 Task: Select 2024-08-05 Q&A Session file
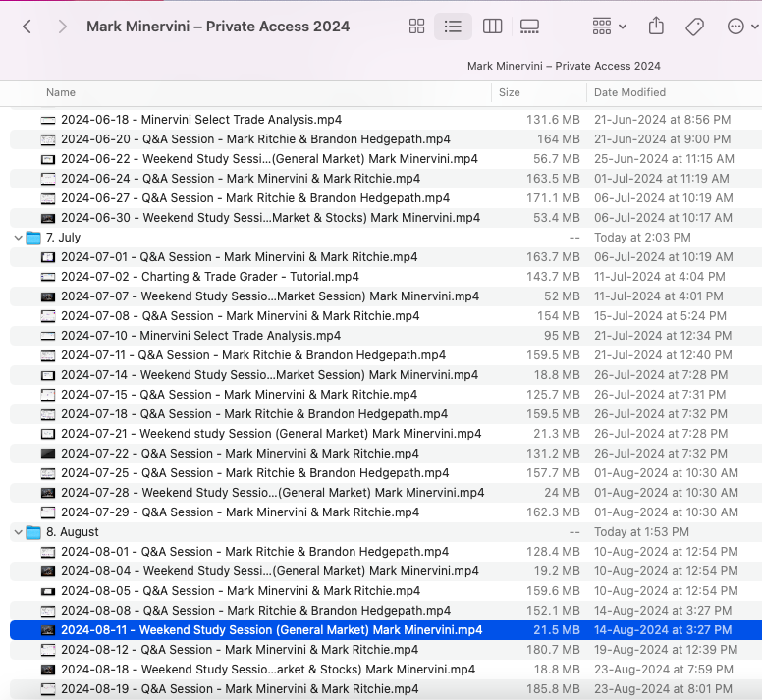[241, 591]
